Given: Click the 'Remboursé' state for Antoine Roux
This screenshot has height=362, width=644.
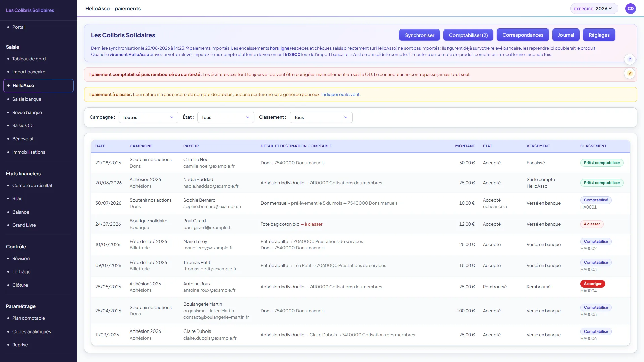Looking at the screenshot, I should point(495,287).
